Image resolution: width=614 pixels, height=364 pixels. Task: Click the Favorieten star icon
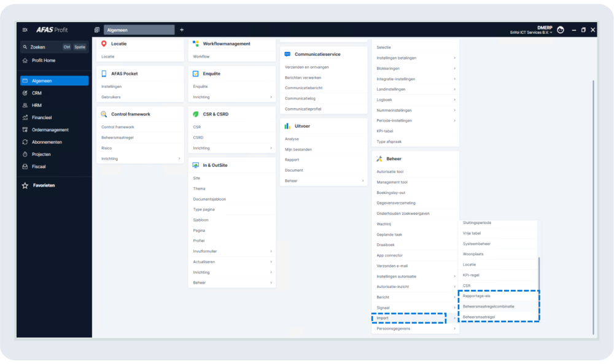click(x=25, y=185)
